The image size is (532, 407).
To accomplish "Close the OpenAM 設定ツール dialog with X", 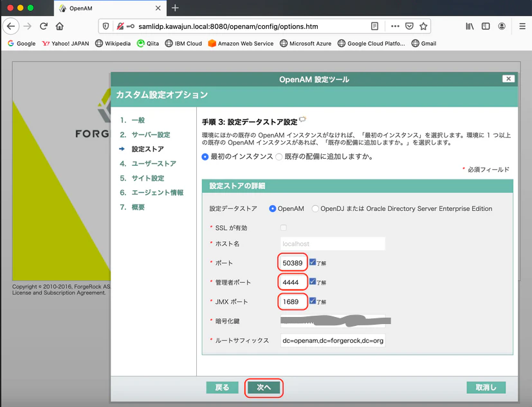I will pos(508,78).
